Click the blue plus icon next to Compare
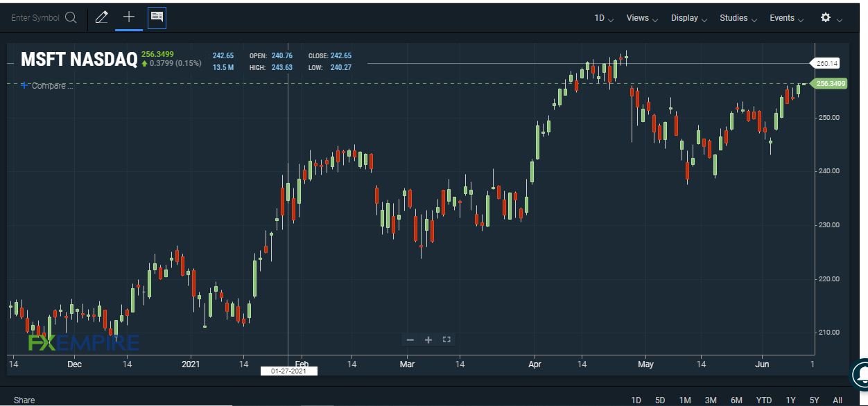The image size is (868, 406). click(24, 85)
